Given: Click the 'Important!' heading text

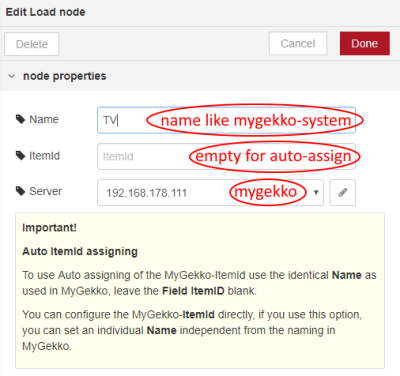Looking at the screenshot, I should (x=49, y=228).
